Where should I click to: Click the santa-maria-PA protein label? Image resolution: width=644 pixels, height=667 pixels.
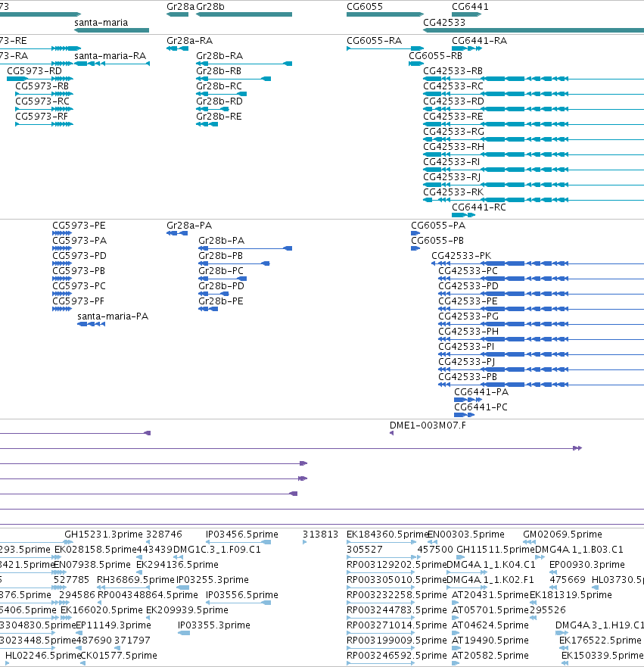(x=113, y=316)
